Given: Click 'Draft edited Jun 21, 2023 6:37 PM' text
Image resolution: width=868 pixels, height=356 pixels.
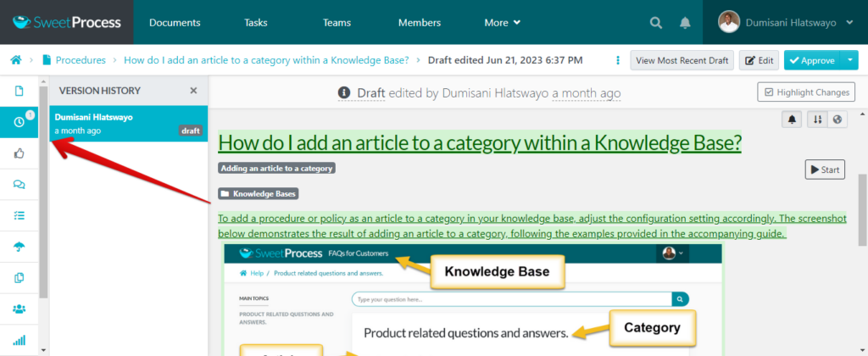Looking at the screenshot, I should click(x=505, y=60).
